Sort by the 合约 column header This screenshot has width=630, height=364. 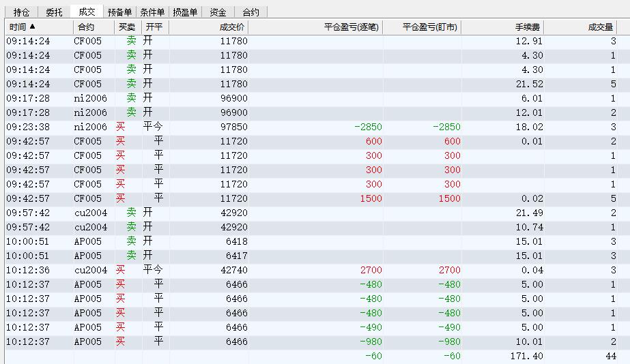pyautogui.click(x=94, y=27)
